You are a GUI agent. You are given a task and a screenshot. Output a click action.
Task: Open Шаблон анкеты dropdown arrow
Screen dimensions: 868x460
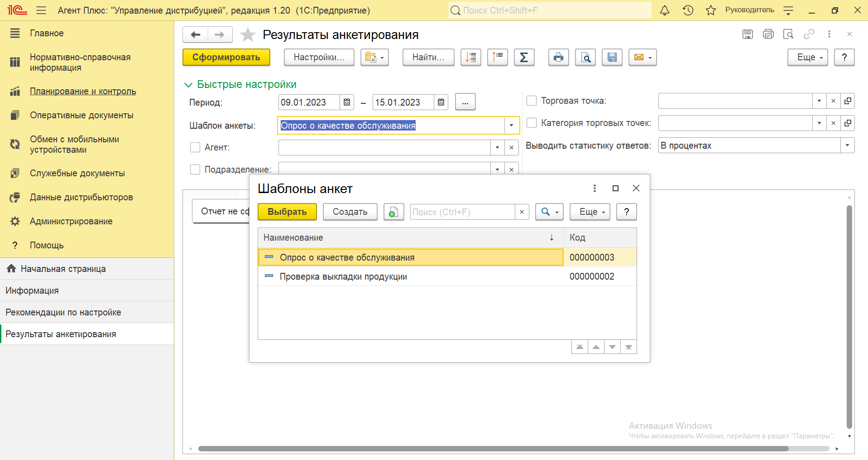[512, 126]
